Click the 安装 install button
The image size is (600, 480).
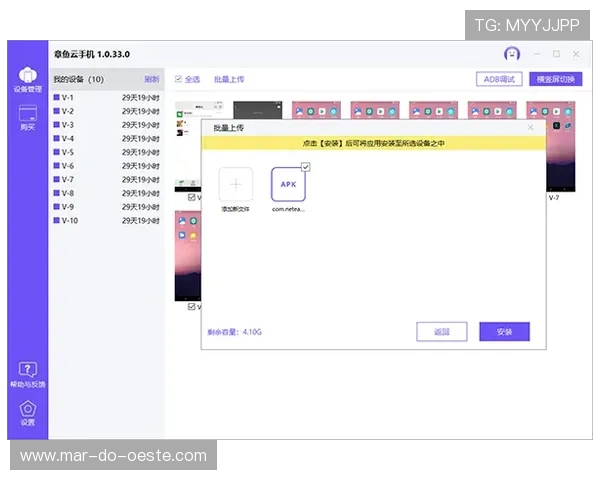(x=504, y=332)
